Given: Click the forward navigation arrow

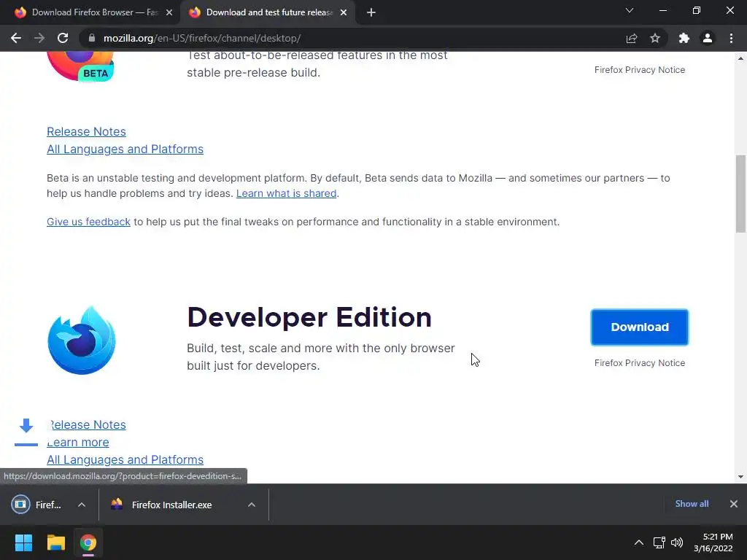Looking at the screenshot, I should click(x=39, y=38).
